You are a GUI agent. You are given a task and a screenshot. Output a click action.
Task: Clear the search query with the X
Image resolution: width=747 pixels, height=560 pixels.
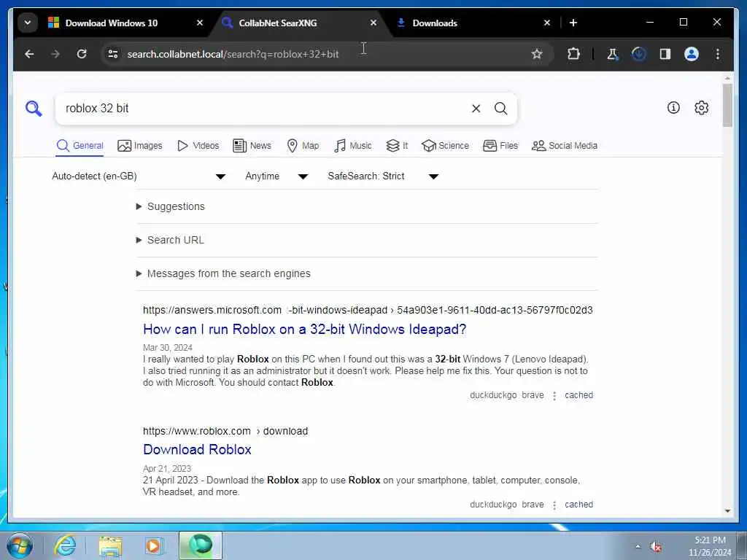[476, 109]
